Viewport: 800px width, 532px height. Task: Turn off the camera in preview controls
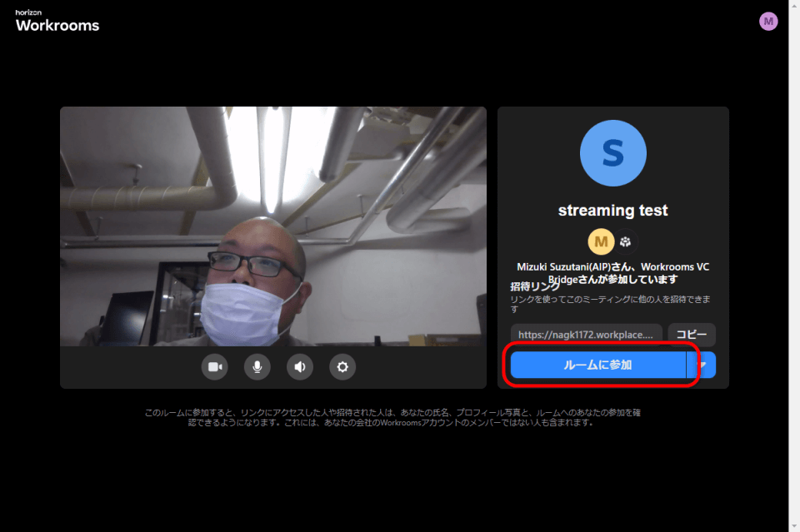pos(214,366)
